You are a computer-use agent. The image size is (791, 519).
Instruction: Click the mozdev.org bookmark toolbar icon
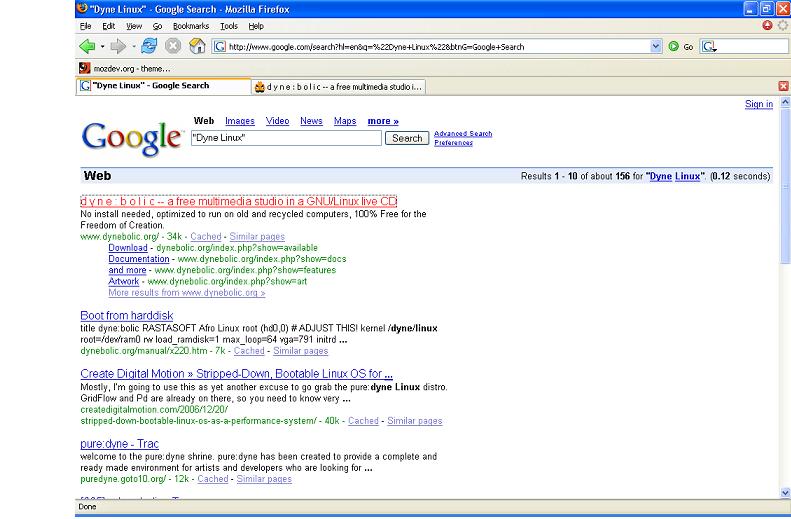coord(85,68)
